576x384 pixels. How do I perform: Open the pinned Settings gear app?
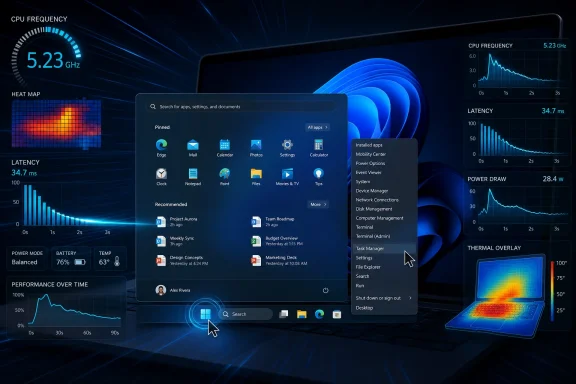tap(287, 148)
